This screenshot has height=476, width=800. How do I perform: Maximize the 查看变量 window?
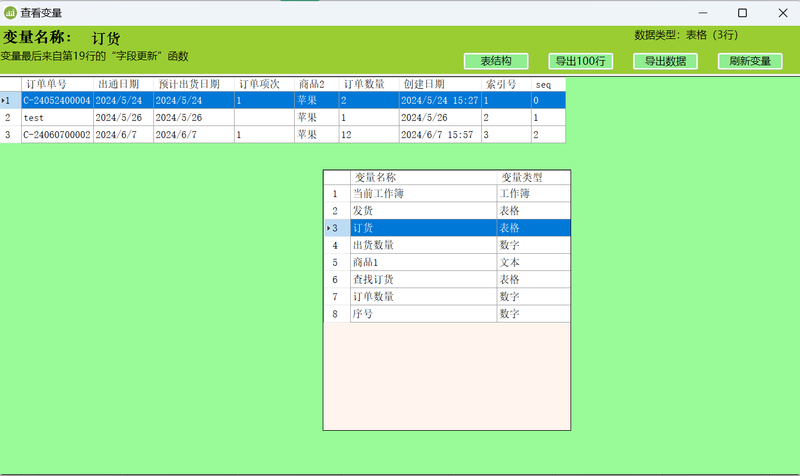point(742,13)
